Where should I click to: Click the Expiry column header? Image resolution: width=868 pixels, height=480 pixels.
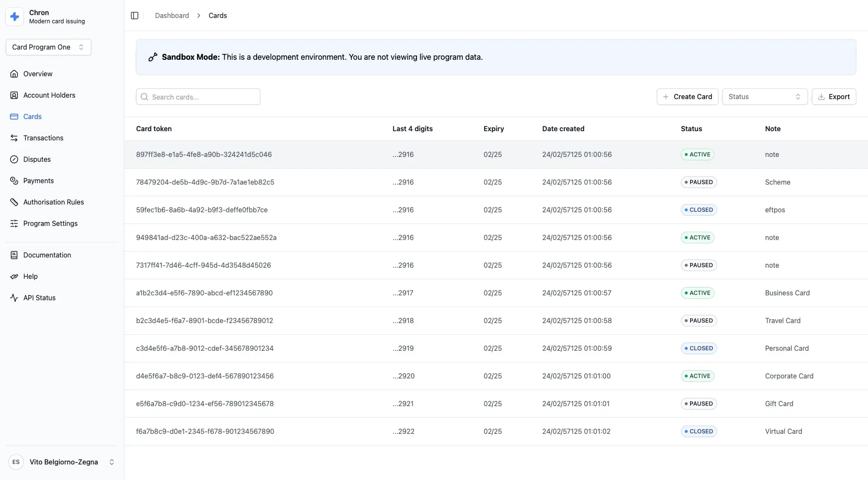[494, 129]
